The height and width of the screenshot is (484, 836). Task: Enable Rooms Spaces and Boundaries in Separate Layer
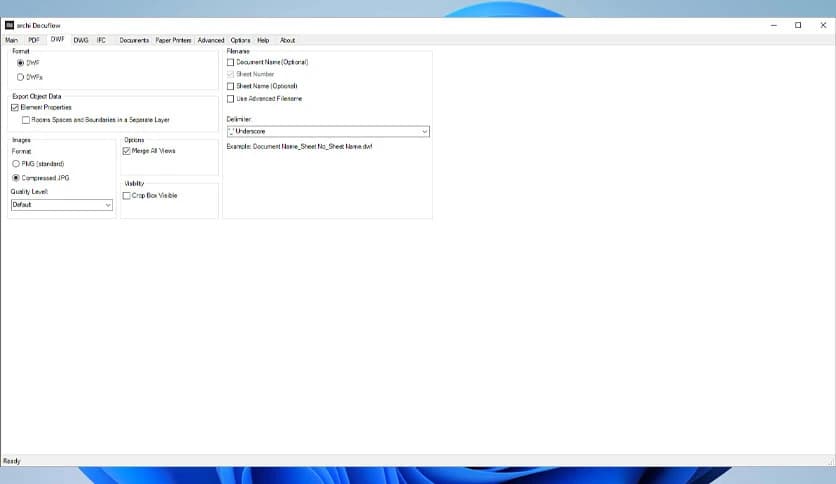[26, 120]
